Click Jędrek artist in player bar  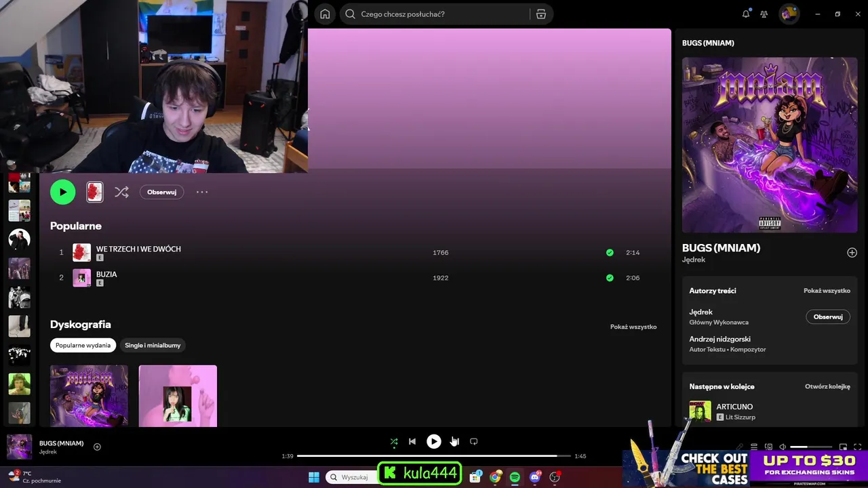pos(48,452)
